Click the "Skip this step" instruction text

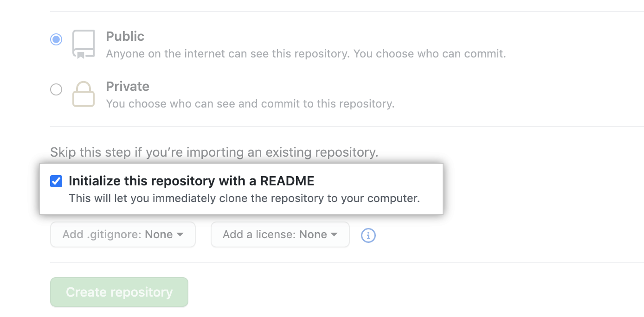(214, 152)
